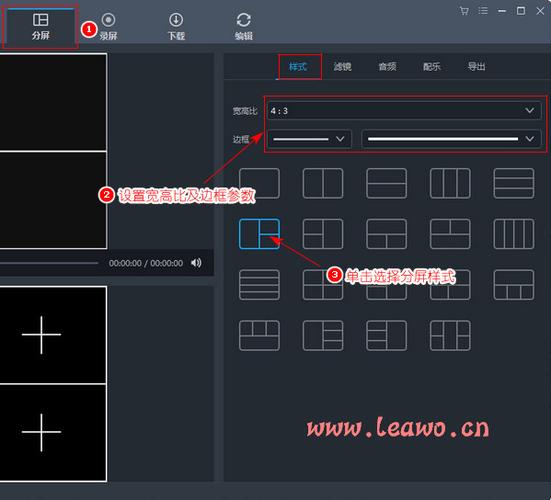Select the four vertical columns layout
The height and width of the screenshot is (500, 551).
click(x=514, y=234)
